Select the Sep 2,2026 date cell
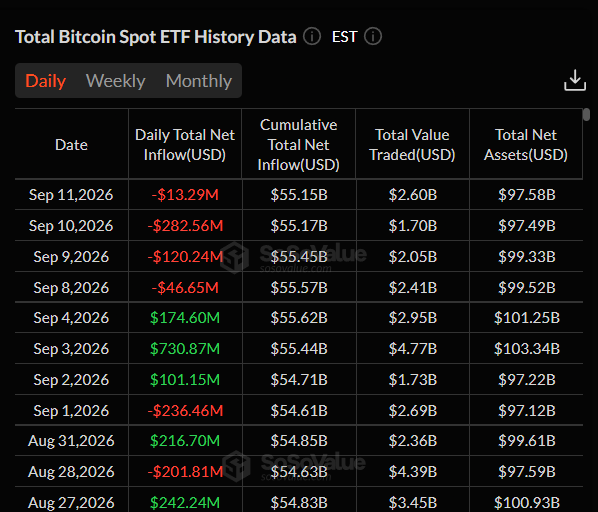The image size is (598, 512). [x=71, y=380]
